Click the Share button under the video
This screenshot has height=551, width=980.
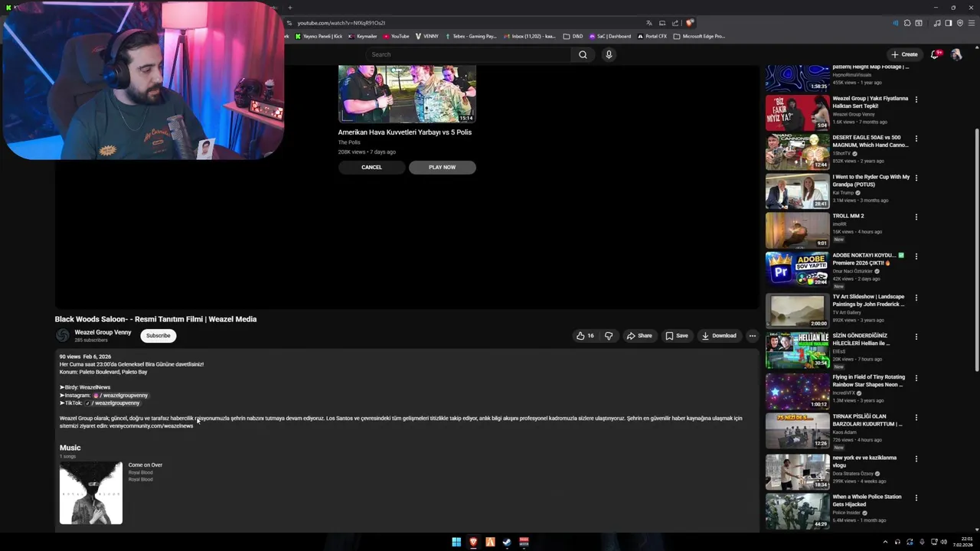(x=639, y=335)
